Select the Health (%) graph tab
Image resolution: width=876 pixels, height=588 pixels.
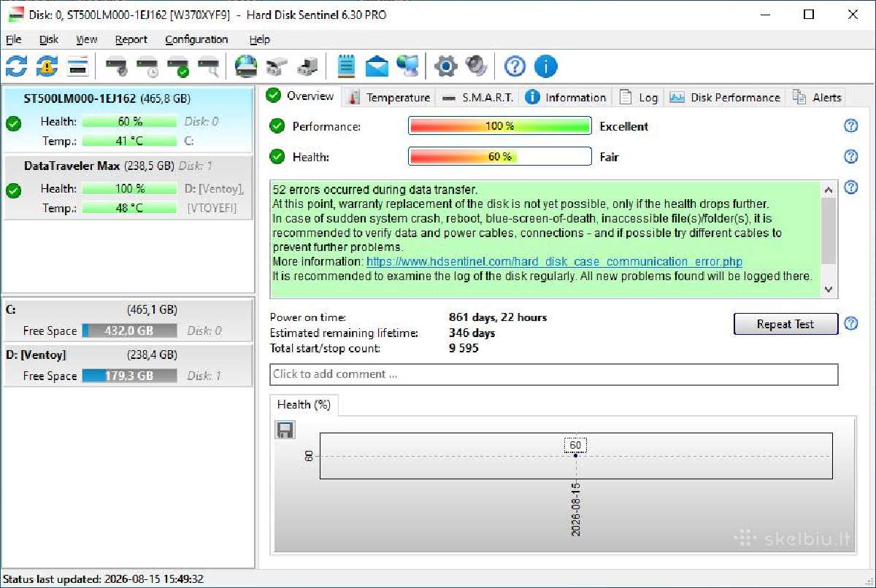(304, 405)
